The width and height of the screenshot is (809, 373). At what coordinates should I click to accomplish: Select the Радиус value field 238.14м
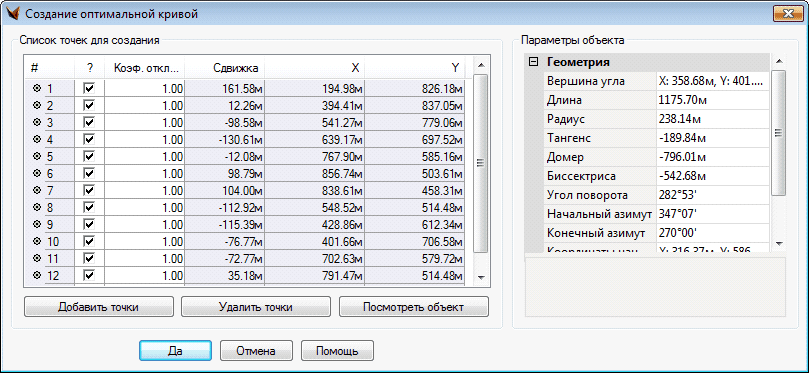coord(713,119)
